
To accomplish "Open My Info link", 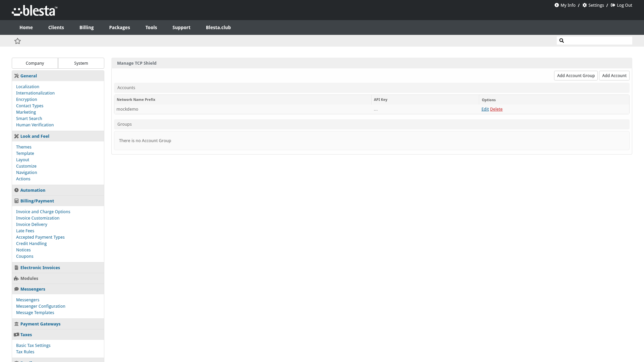I will [568, 5].
